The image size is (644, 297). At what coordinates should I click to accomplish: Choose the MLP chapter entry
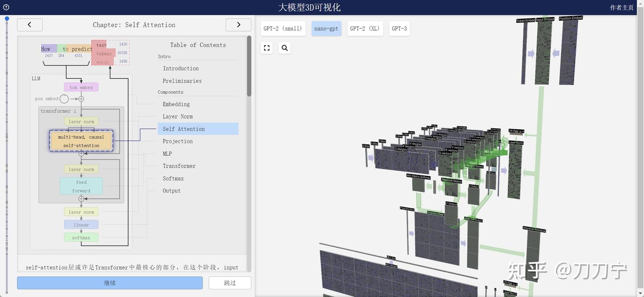coord(167,153)
